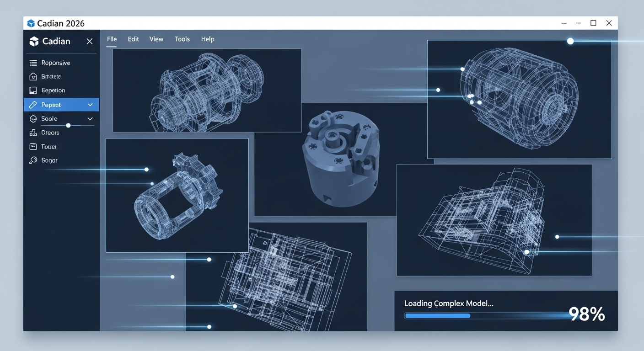Viewport: 644px width, 351px height.
Task: Select the solid shaded cylindrical part viewport
Action: tap(343, 159)
